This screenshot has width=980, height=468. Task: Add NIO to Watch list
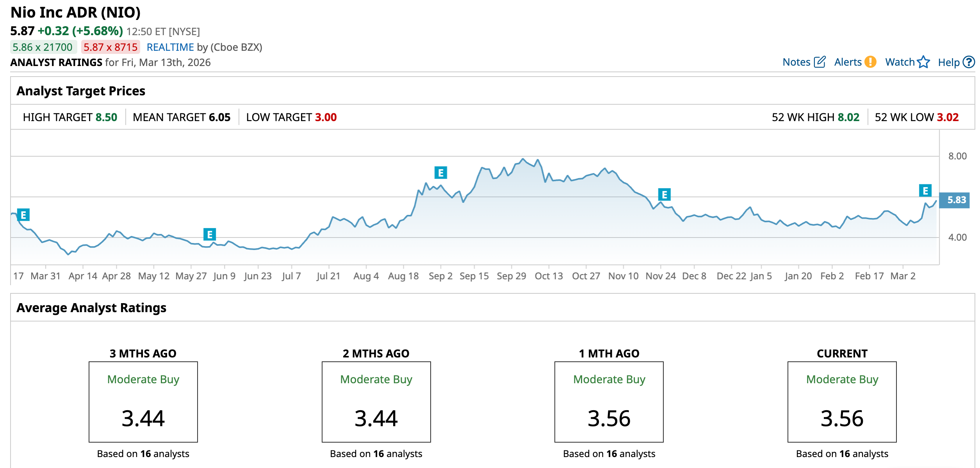click(x=900, y=62)
